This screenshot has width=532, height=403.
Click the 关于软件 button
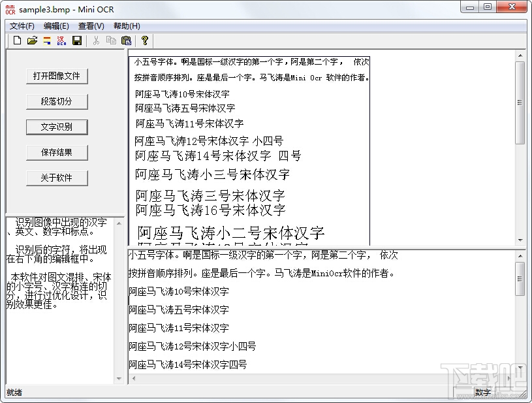coord(57,178)
